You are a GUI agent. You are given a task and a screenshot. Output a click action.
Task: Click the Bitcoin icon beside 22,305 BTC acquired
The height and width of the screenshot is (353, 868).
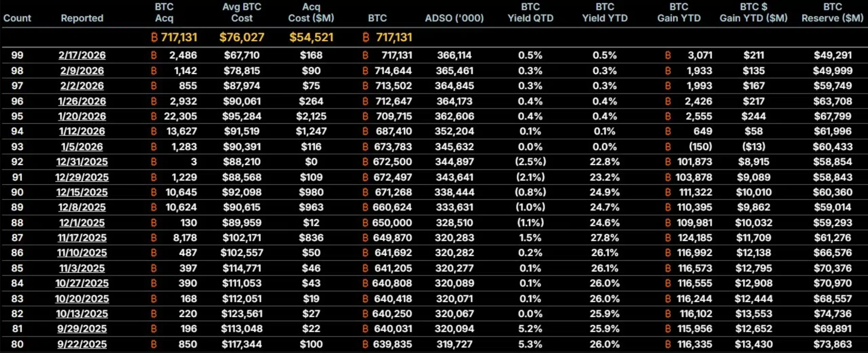(154, 116)
